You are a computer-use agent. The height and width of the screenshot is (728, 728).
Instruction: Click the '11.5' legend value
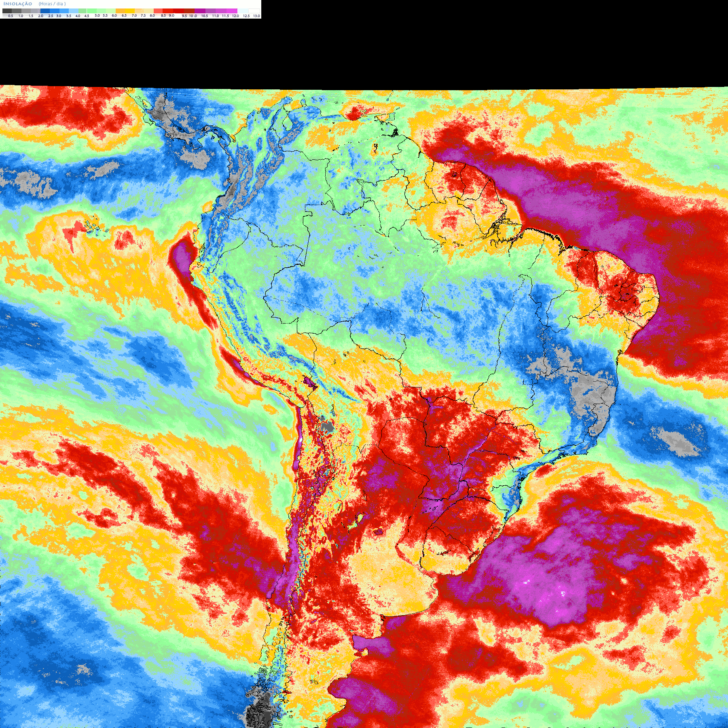(x=225, y=16)
